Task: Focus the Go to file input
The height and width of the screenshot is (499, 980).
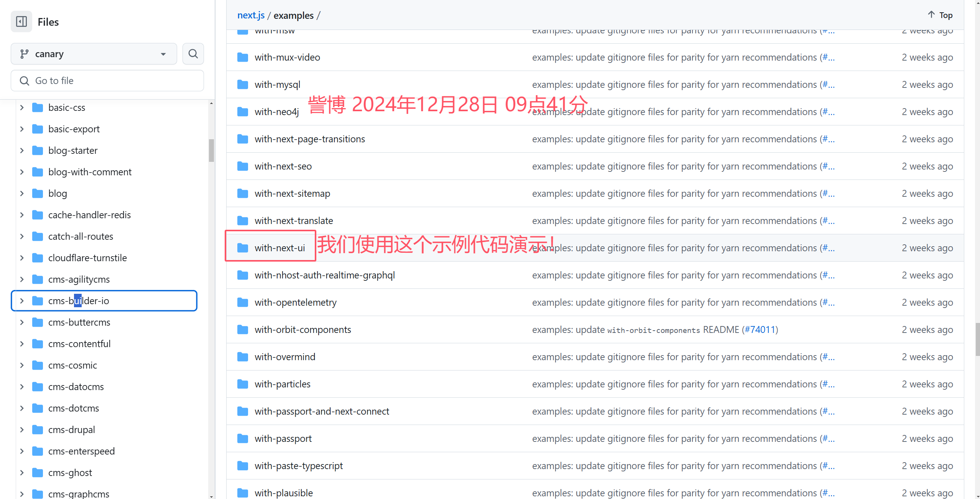Action: (x=107, y=81)
